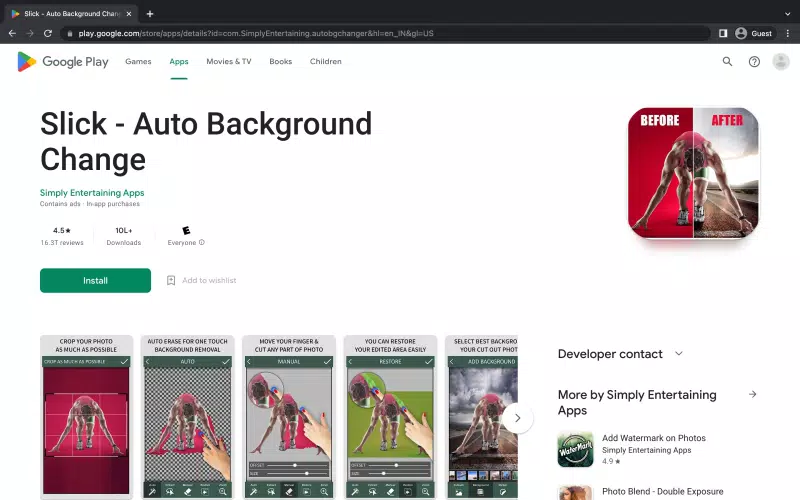Image resolution: width=800 pixels, height=500 pixels.
Task: Open Add Watermark on Photos app title
Action: tap(654, 438)
